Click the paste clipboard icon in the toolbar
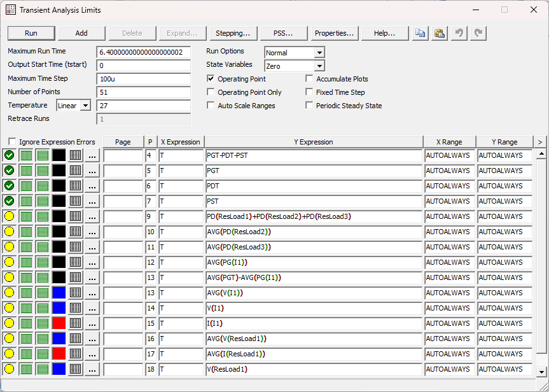 (x=440, y=33)
